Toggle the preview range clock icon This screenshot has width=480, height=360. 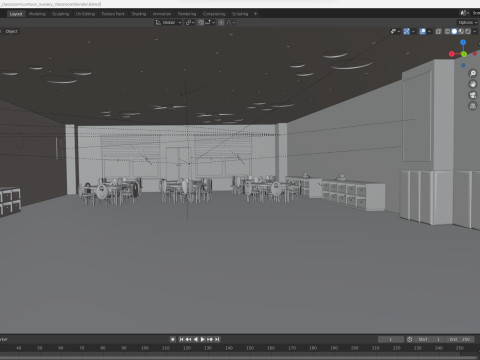click(x=410, y=339)
